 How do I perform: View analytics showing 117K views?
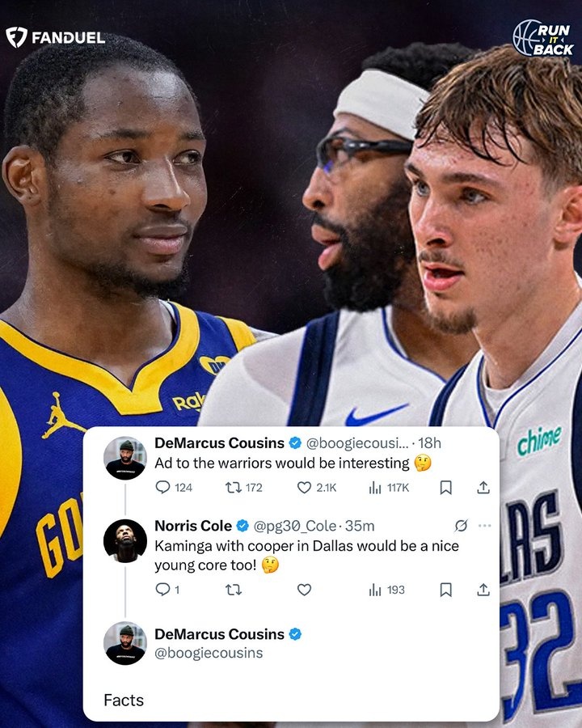(389, 487)
